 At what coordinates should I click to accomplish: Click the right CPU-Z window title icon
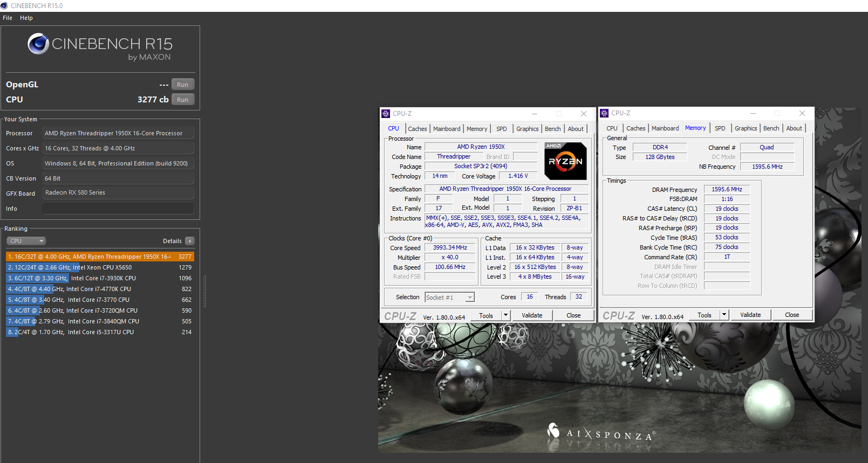pos(604,113)
